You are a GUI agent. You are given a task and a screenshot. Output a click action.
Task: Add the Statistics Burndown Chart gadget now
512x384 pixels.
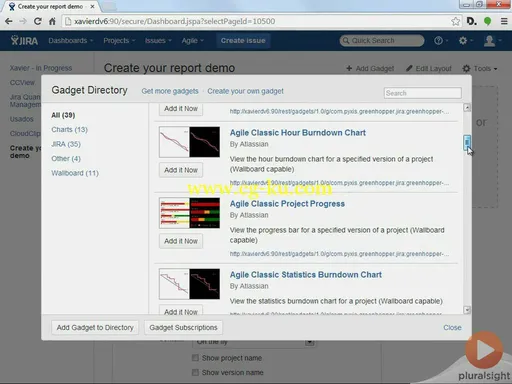181,310
